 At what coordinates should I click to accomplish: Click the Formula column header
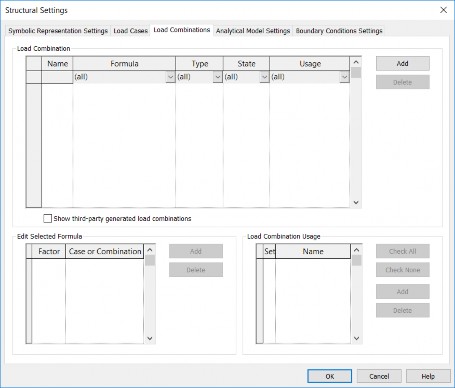point(124,64)
